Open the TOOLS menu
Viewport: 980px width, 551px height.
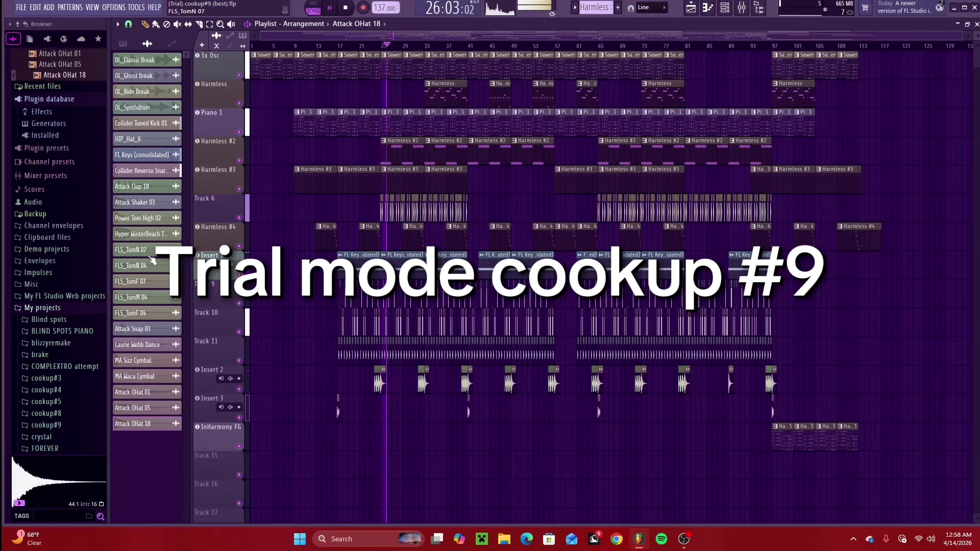coord(136,7)
